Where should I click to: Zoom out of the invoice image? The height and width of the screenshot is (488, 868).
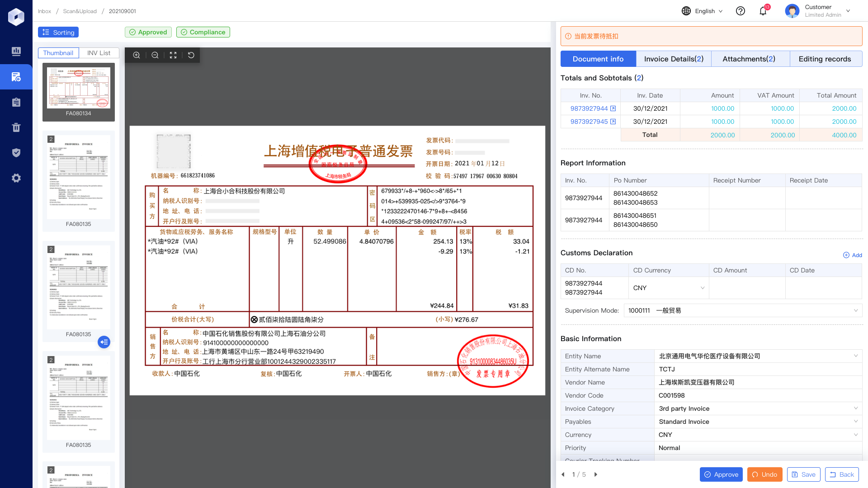(155, 55)
